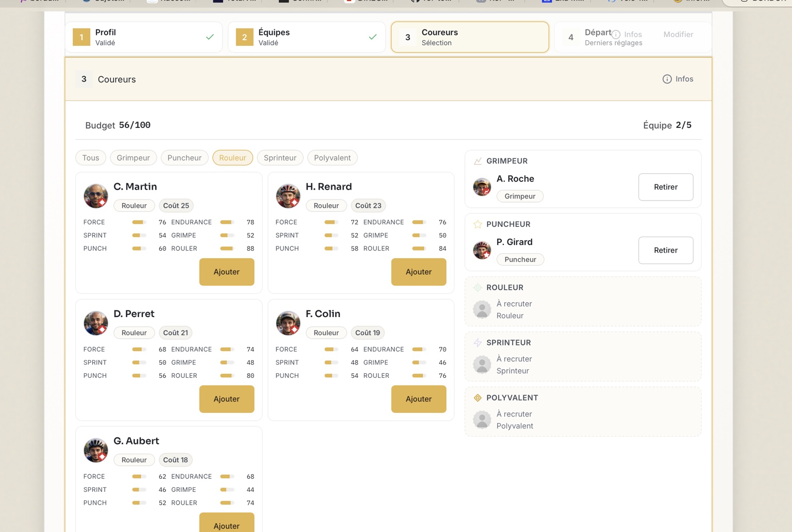792x532 pixels.
Task: Click the Infos icon in Coureurs header
Action: tap(667, 79)
